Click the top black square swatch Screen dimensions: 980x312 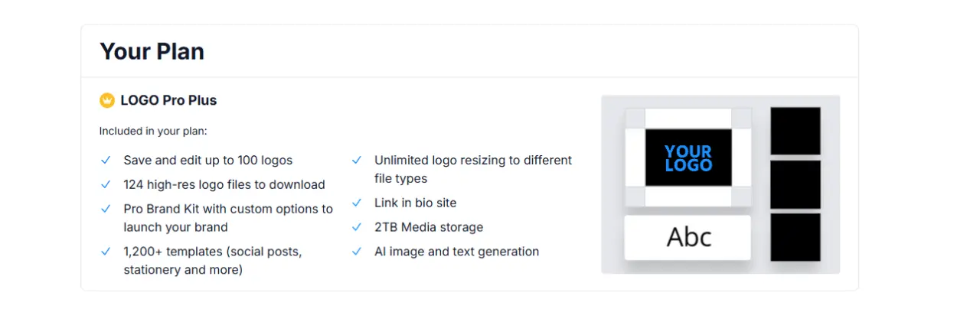795,131
